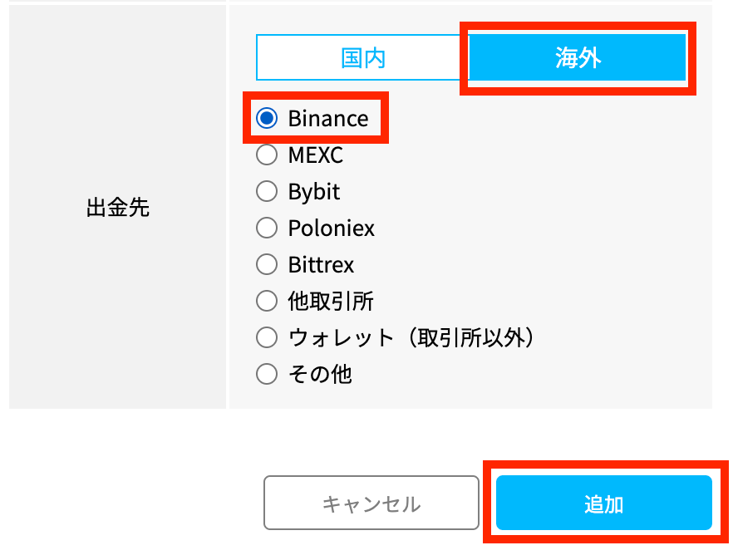Screen dimensions: 733x560
Task: Choose the Bittrex radio button circle
Action: 267,265
